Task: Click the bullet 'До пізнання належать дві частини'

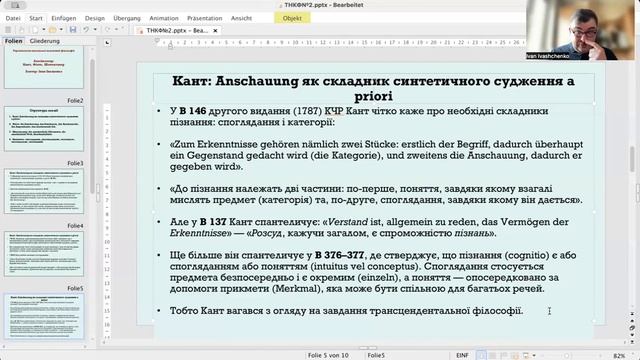Action: pyautogui.click(x=376, y=194)
